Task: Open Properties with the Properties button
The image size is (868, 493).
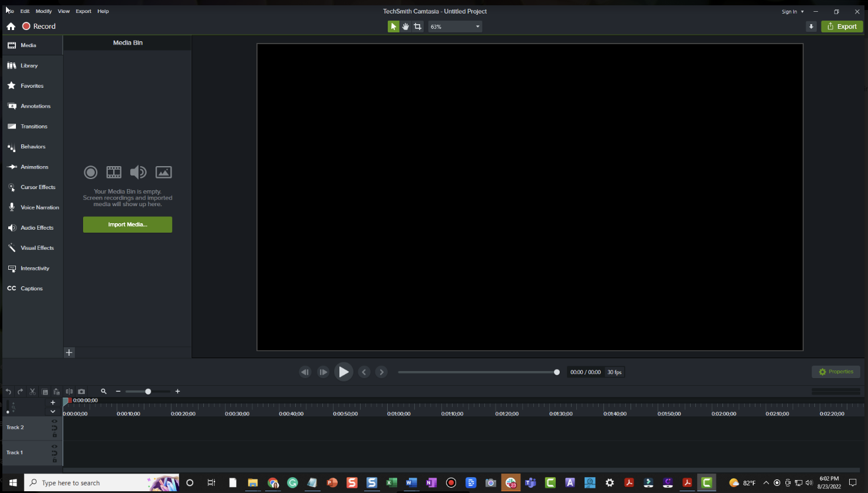Action: pos(836,372)
